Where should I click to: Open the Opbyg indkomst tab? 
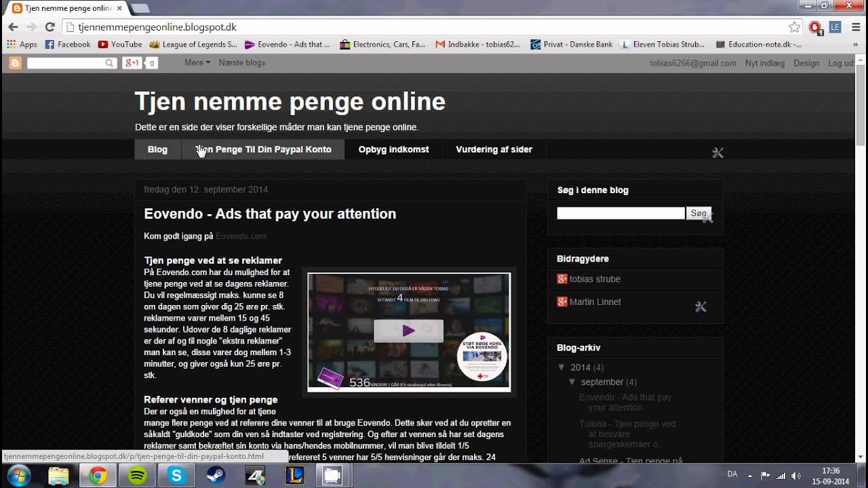[x=393, y=149]
